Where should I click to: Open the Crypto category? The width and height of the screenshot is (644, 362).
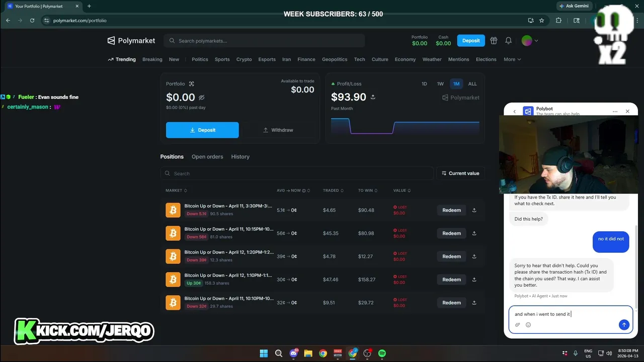(x=244, y=59)
